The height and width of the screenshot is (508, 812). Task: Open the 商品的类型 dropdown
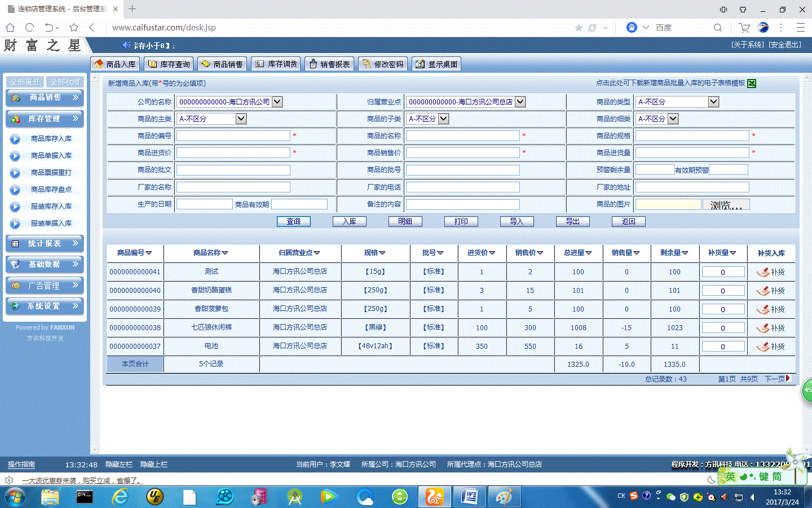coord(713,102)
